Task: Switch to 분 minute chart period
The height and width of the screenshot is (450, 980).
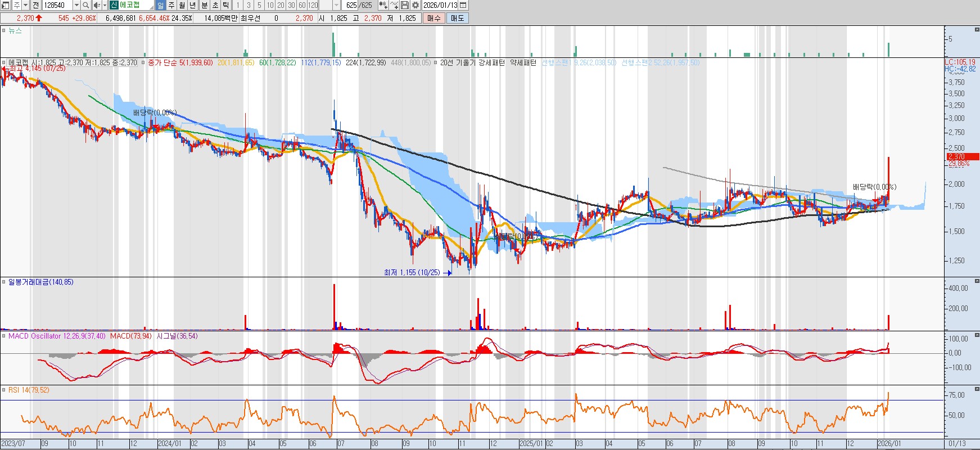Action: click(x=205, y=5)
